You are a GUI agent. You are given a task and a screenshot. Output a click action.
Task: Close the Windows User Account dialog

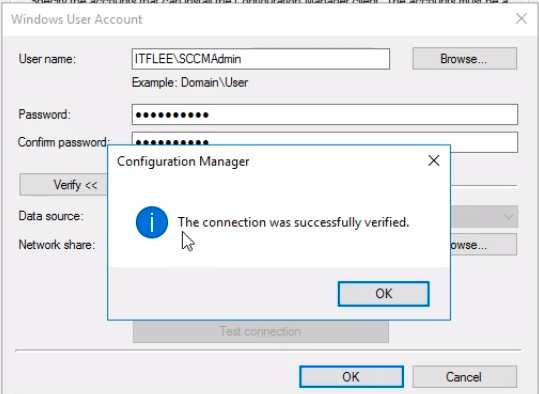pyautogui.click(x=521, y=19)
